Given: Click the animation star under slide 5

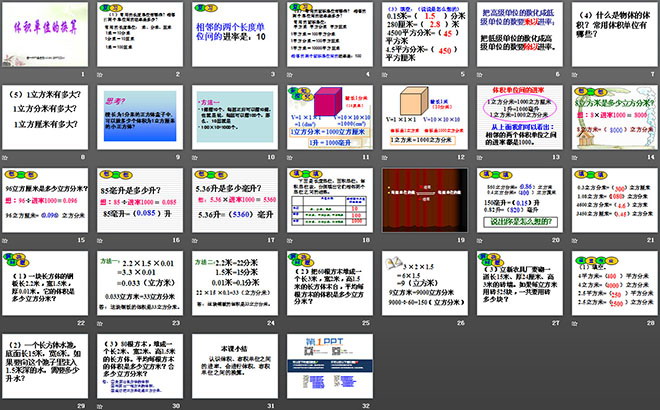Looking at the screenshot, I should 385,75.
